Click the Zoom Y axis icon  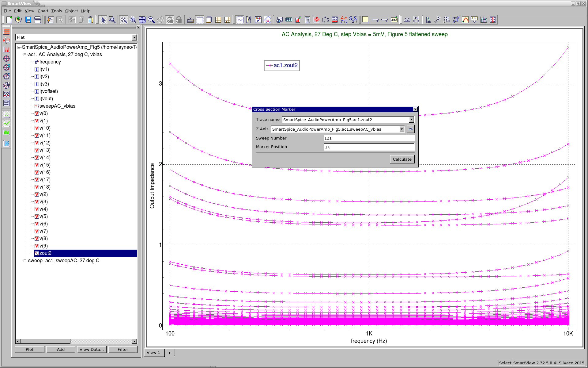(133, 20)
